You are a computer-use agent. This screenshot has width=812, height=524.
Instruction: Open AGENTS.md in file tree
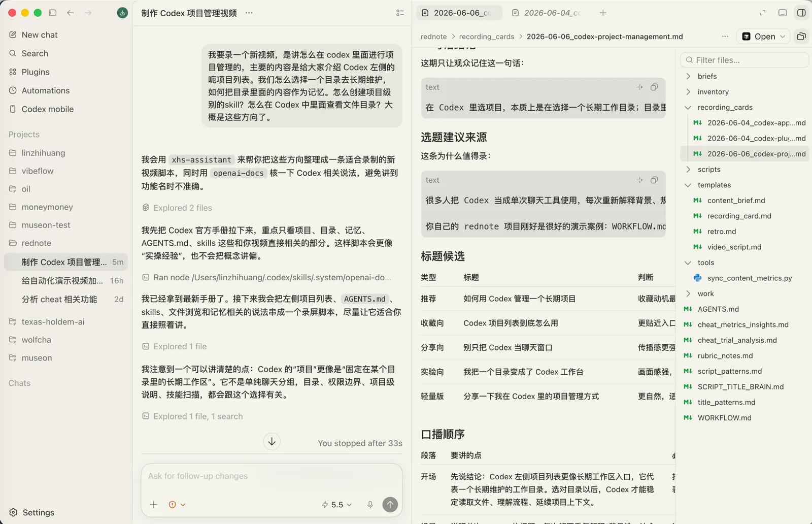[x=744, y=309]
